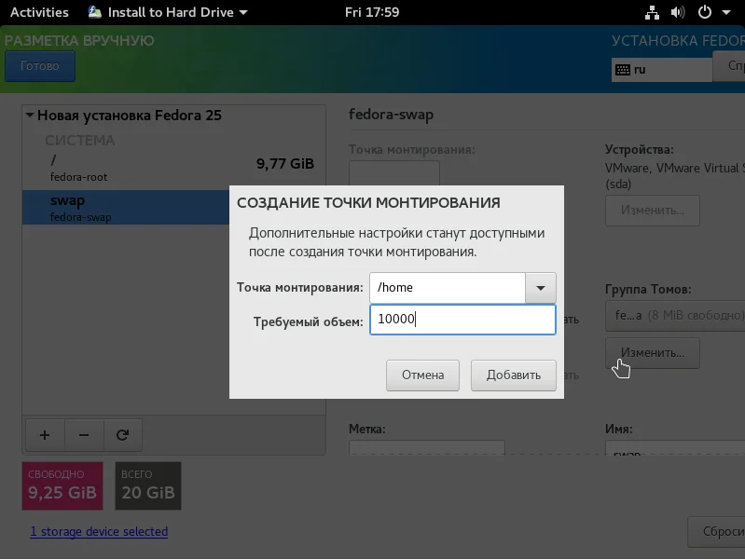The height and width of the screenshot is (560, 745).
Task: Click the Справка help button at top right
Action: (729, 65)
